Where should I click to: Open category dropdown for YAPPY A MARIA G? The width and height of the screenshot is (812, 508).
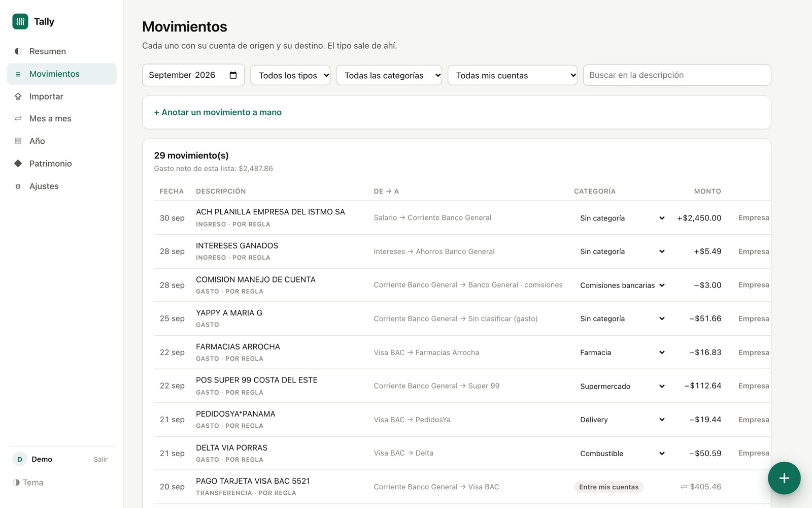click(622, 319)
